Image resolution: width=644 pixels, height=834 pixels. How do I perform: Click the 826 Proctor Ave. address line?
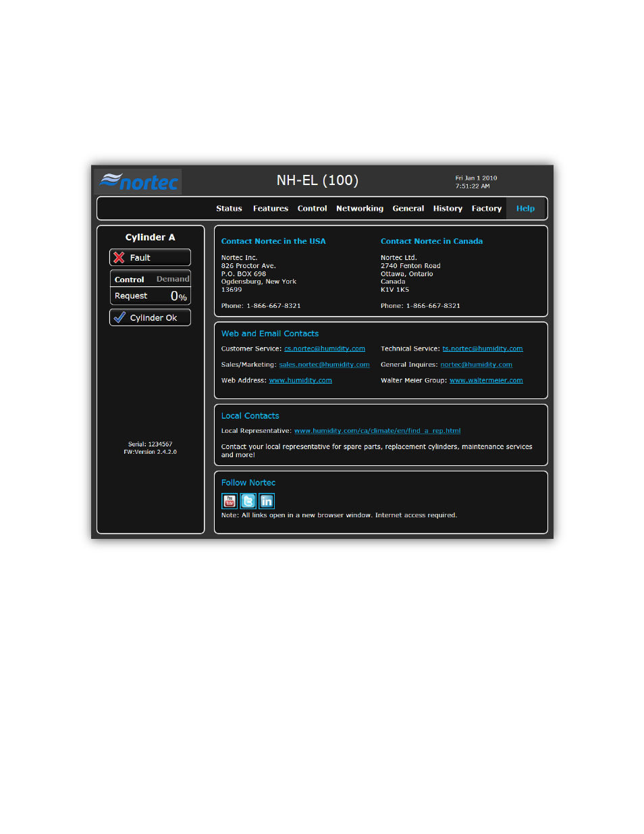coord(248,266)
